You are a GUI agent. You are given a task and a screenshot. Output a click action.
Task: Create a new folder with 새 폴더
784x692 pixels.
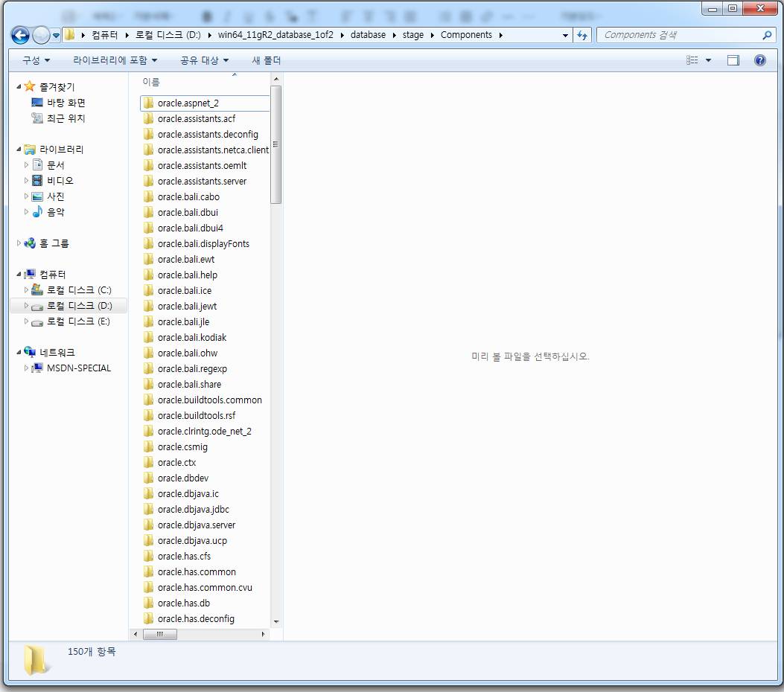(266, 60)
